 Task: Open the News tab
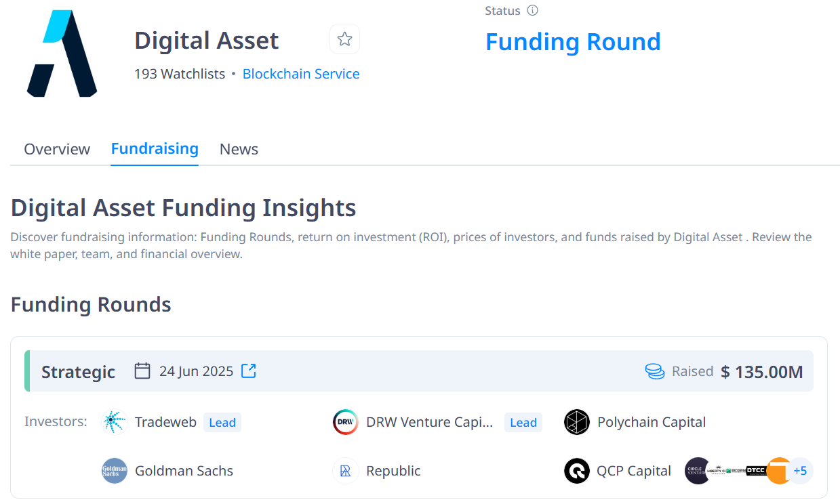(x=239, y=149)
